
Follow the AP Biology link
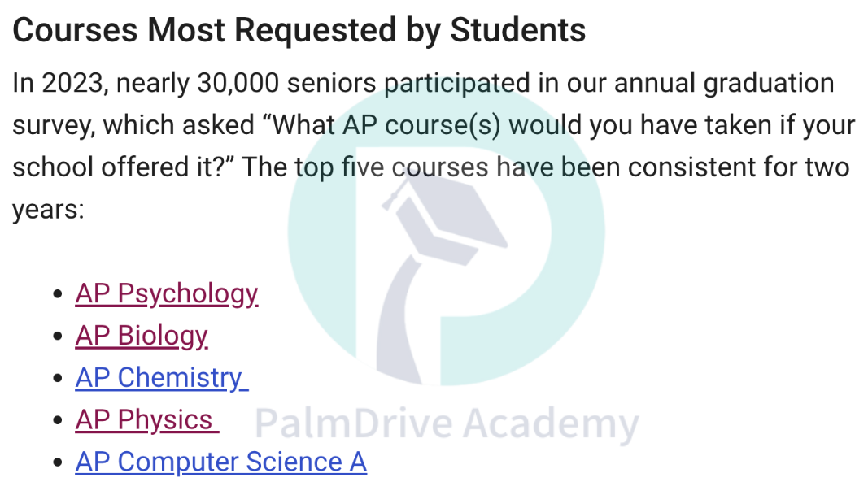(142, 336)
